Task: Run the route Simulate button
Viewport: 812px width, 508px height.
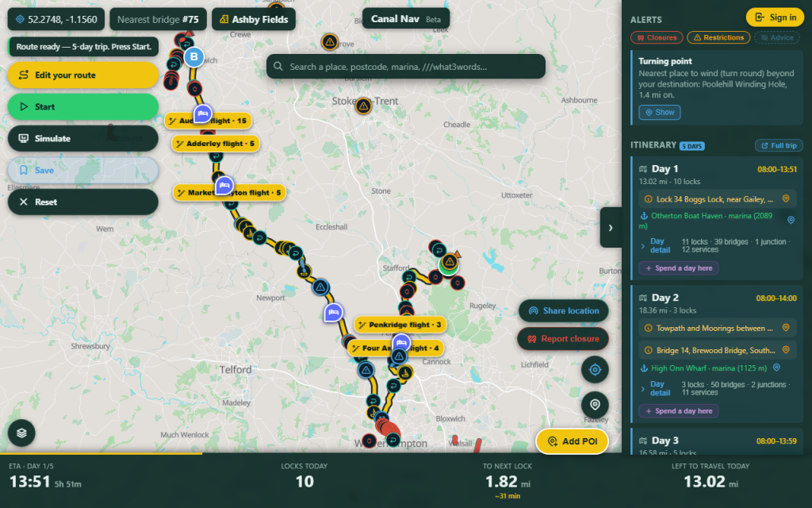Action: point(82,138)
